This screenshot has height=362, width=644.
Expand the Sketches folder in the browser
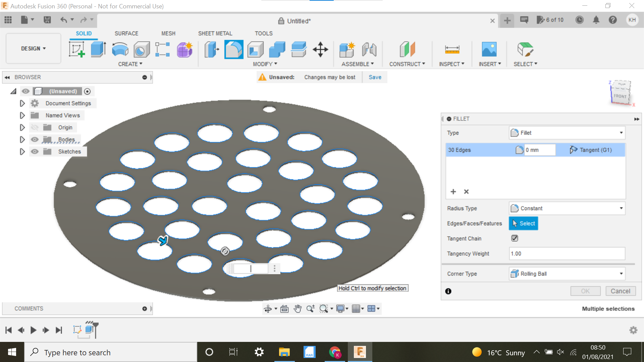(22, 152)
